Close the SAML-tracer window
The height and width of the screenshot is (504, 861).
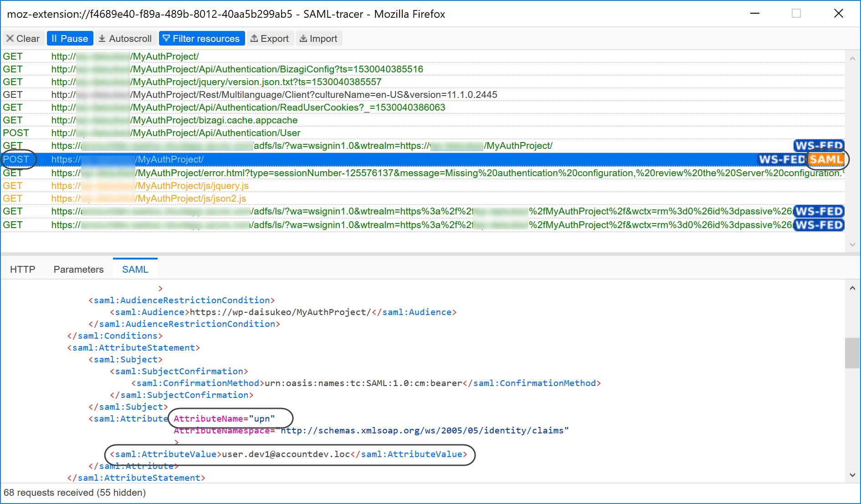tap(839, 14)
